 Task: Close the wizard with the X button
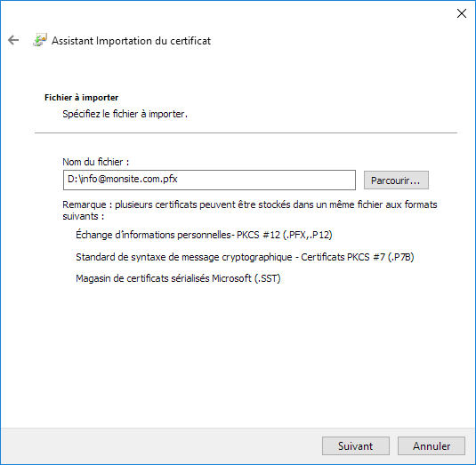point(462,13)
